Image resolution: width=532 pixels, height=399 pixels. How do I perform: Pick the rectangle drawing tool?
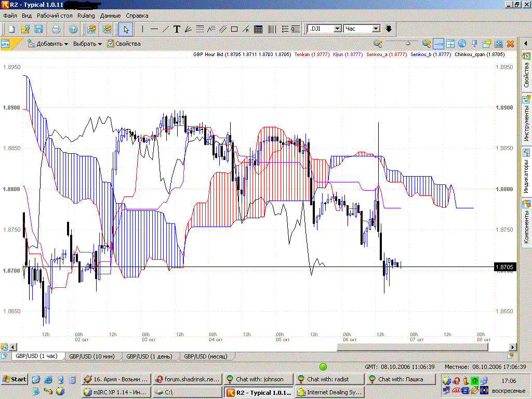tap(234, 29)
